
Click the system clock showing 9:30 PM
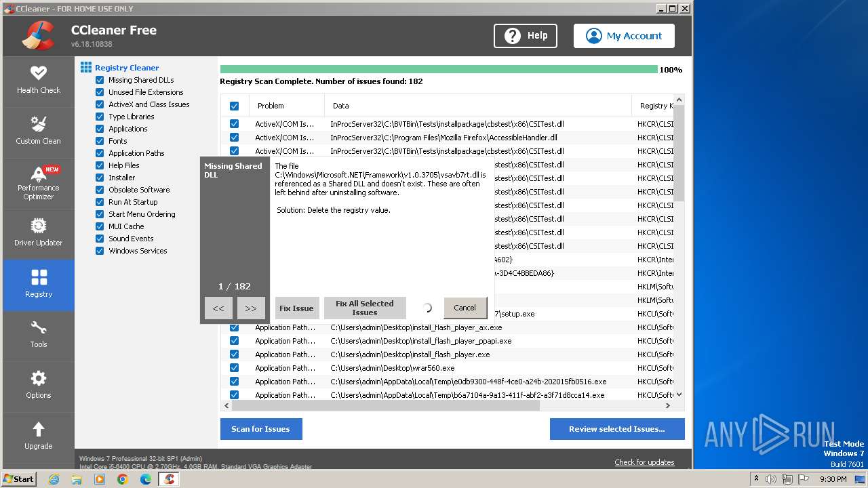tap(833, 479)
